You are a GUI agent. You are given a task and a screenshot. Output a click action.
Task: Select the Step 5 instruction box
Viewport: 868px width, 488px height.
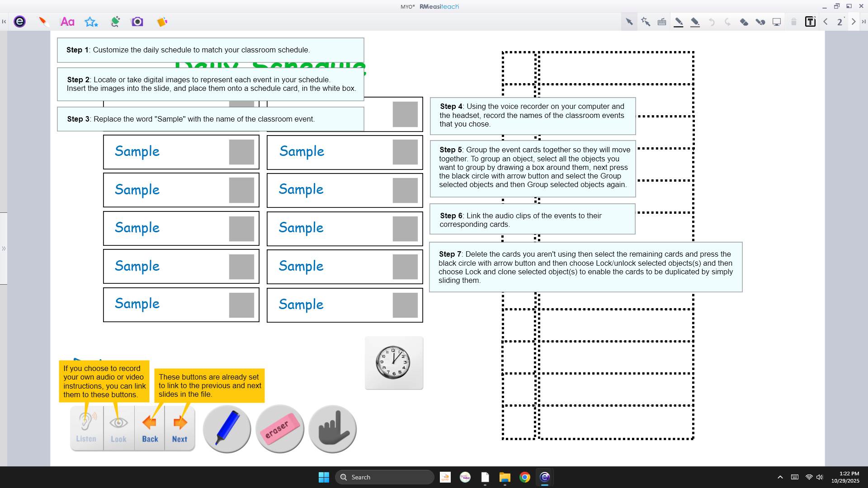[533, 169]
